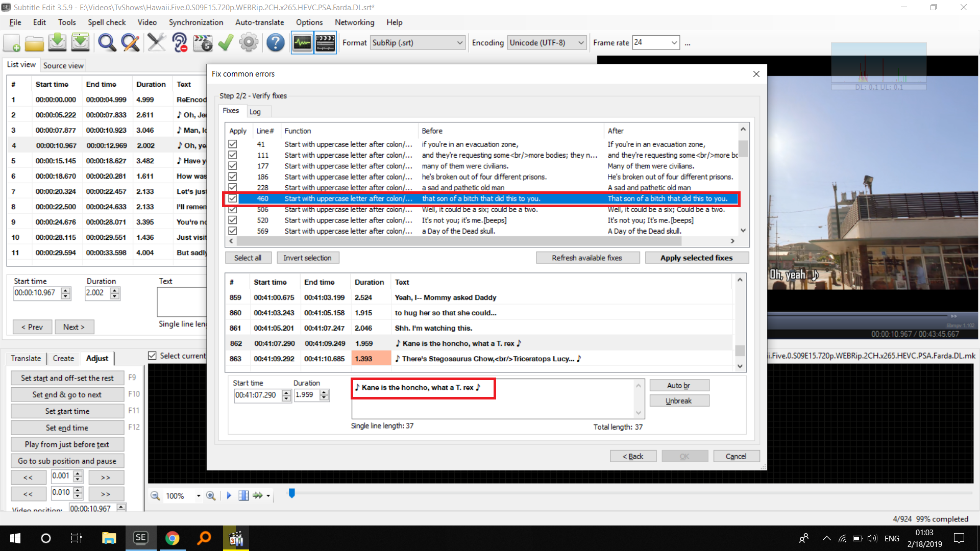The image size is (980, 551).
Task: Open the Fix common errors tool
Action: click(x=157, y=42)
